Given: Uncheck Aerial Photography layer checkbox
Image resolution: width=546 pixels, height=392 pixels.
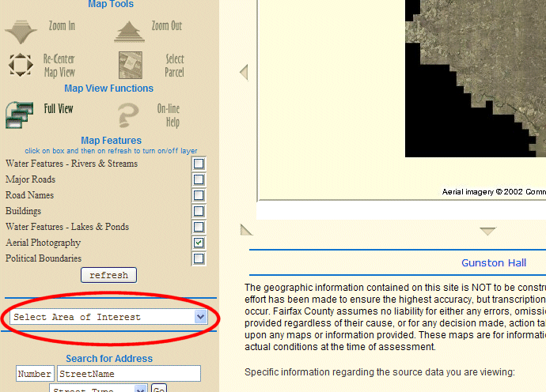Looking at the screenshot, I should tap(199, 243).
